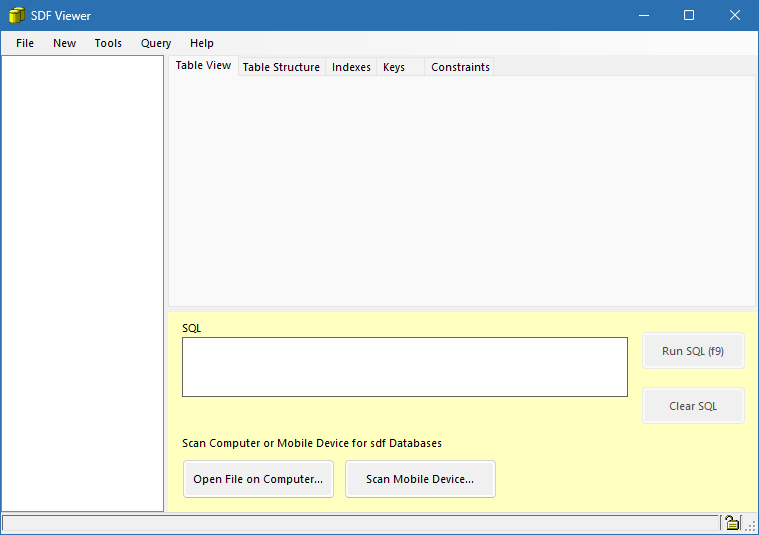Open the Tools menu
Image resolution: width=759 pixels, height=535 pixels.
pyautogui.click(x=108, y=43)
